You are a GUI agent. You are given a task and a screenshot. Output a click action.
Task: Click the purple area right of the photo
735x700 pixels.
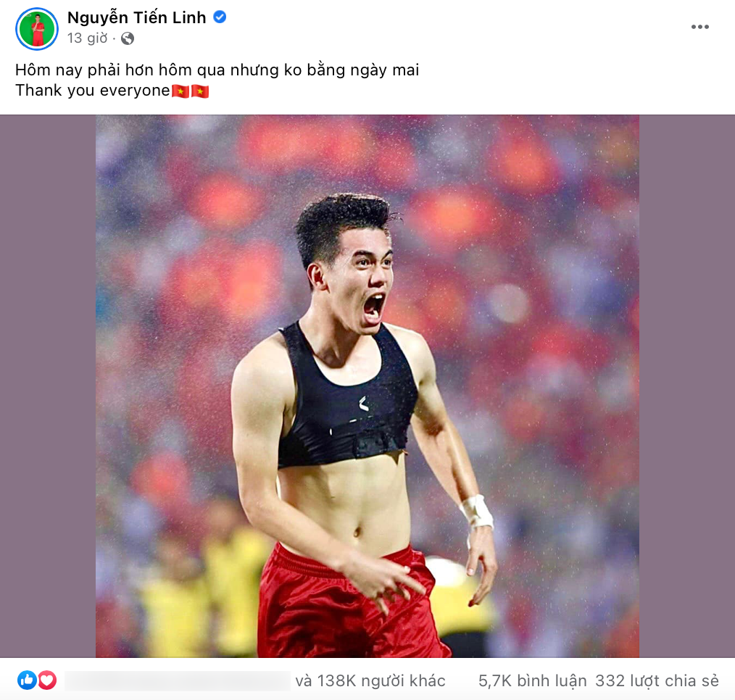click(686, 386)
